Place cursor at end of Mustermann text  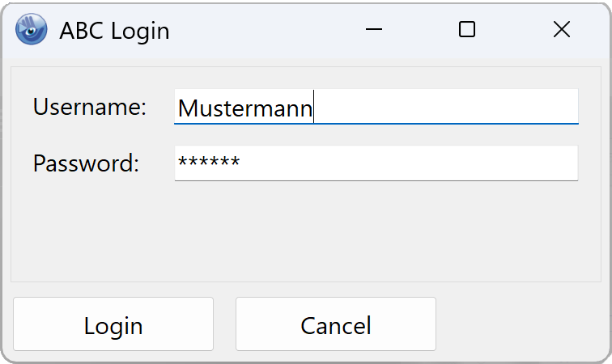[x=314, y=108]
